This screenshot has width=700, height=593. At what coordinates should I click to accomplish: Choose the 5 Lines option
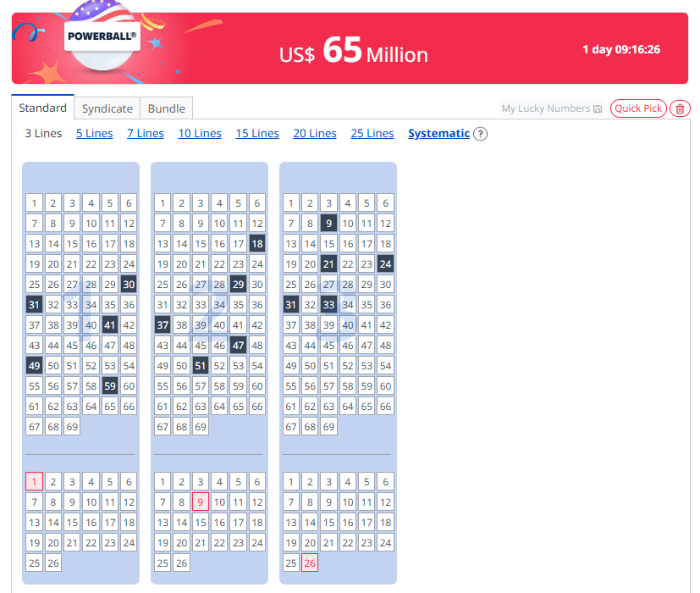click(94, 133)
